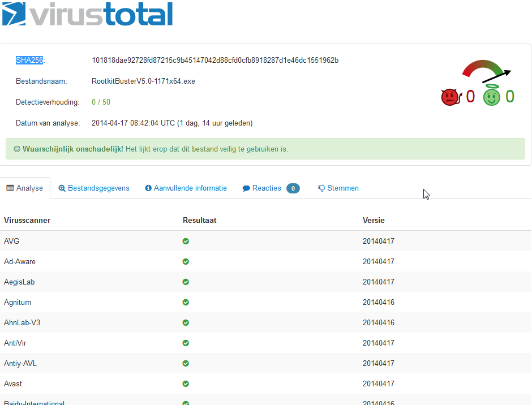The width and height of the screenshot is (532, 405).
Task: Click the AntiVir scanner name
Action: point(15,343)
